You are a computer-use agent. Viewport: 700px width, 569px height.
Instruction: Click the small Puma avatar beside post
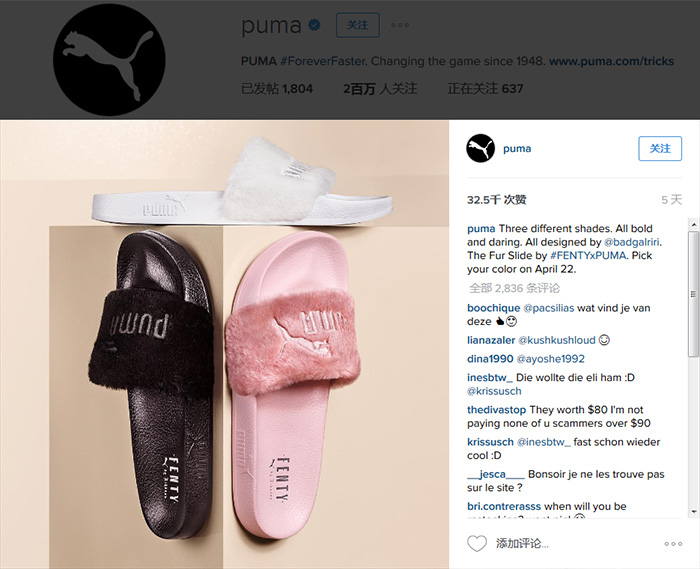click(x=480, y=148)
